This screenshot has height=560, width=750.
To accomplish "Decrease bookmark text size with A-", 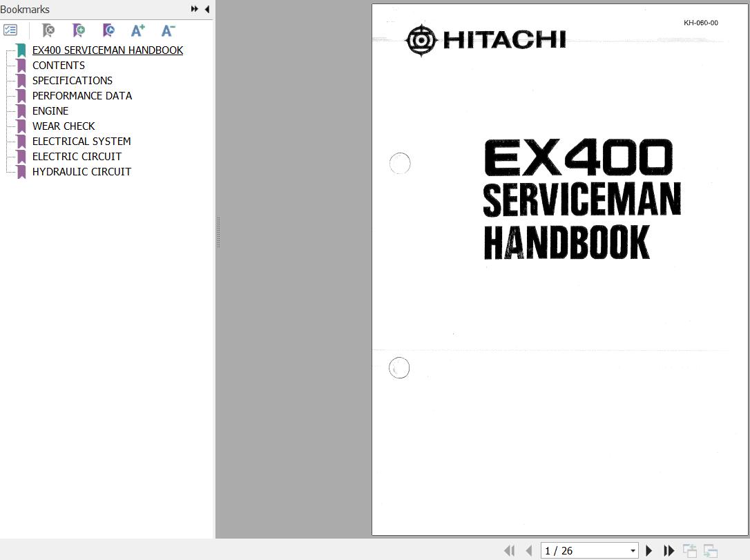I will [x=168, y=30].
